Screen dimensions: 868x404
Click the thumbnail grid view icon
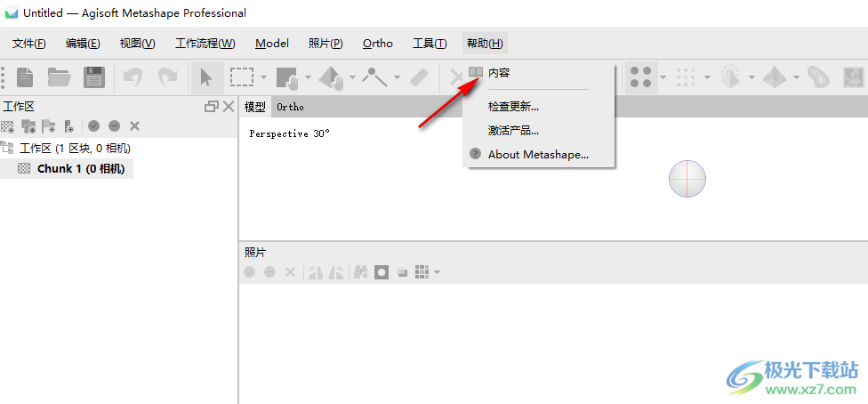coord(422,272)
